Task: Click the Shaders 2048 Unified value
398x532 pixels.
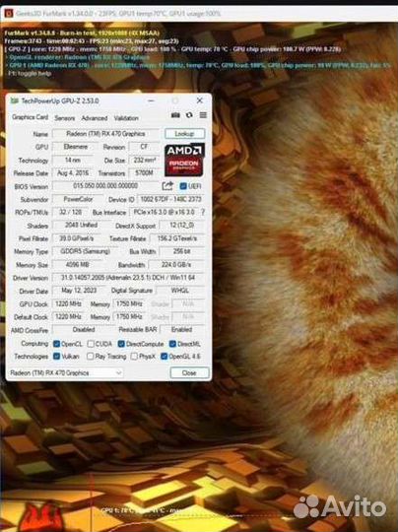Action: 81,226
